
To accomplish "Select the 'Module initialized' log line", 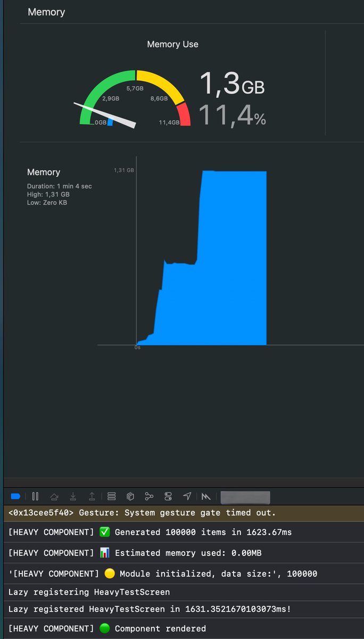I will click(x=184, y=574).
